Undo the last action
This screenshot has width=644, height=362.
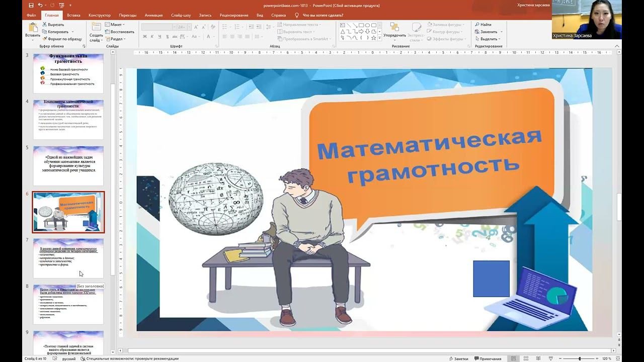[x=40, y=6]
